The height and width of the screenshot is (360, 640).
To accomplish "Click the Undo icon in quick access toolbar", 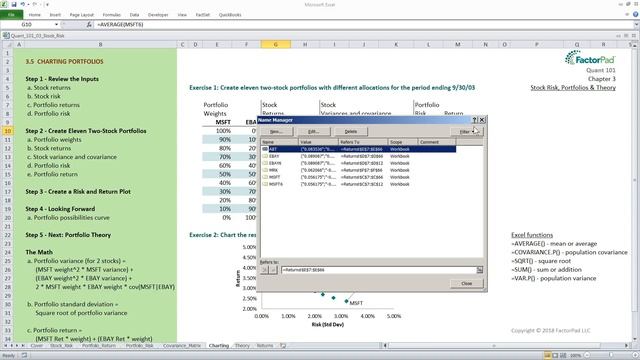I will [x=22, y=4].
